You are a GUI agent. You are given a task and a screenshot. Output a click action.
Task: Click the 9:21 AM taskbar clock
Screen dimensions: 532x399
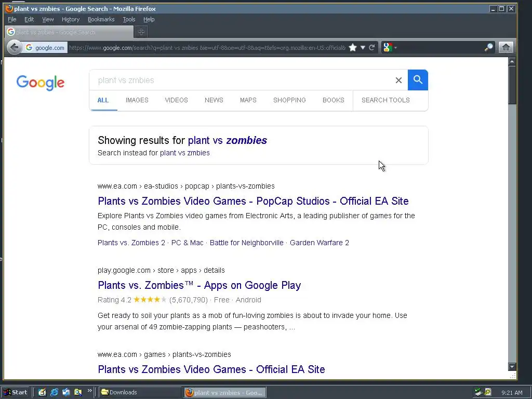512,393
